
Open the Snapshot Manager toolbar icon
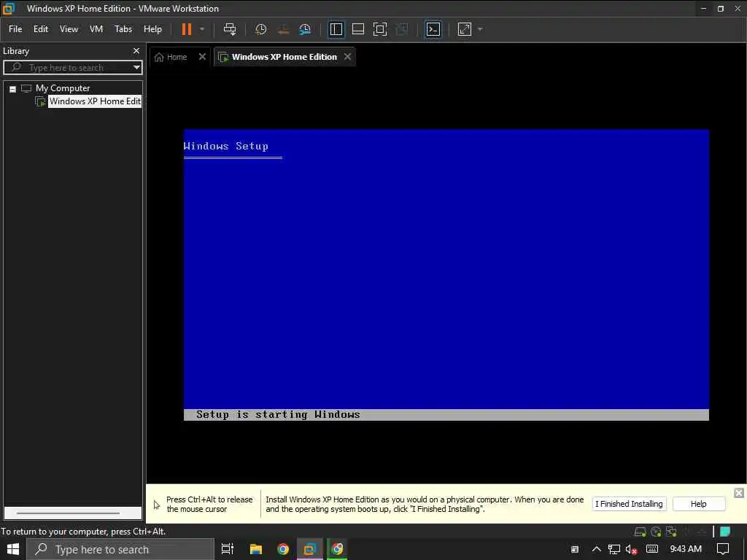point(305,29)
